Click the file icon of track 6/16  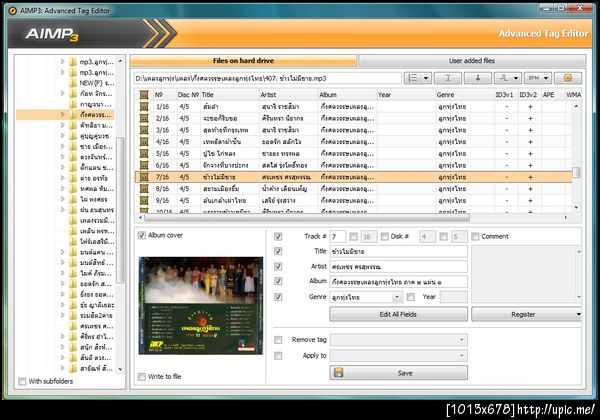coord(144,165)
